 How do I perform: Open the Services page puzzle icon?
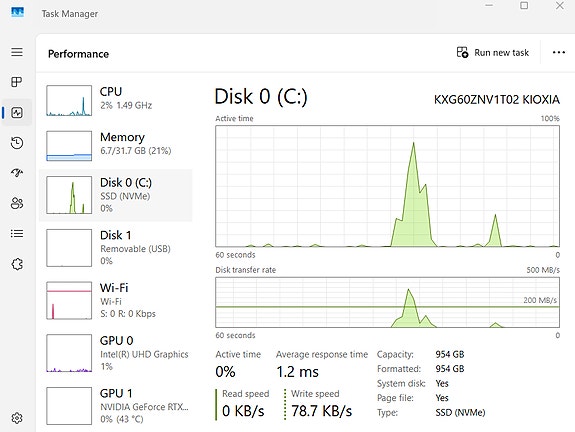(17, 264)
